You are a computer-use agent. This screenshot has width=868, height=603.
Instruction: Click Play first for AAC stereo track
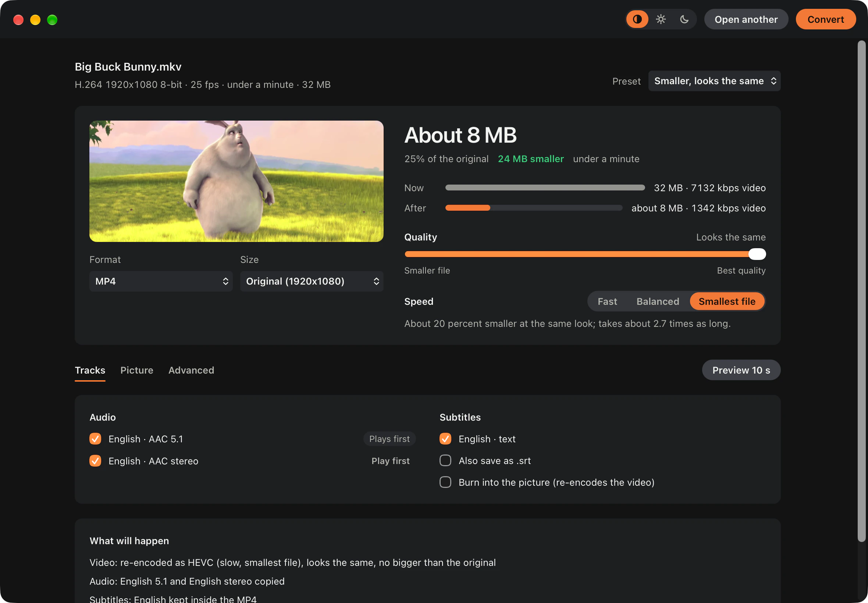click(390, 461)
